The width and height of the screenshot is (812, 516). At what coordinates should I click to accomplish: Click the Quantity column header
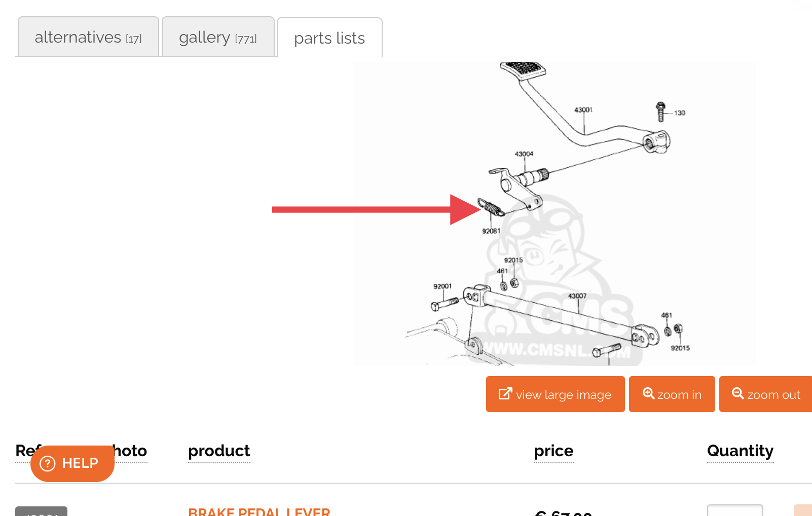740,451
